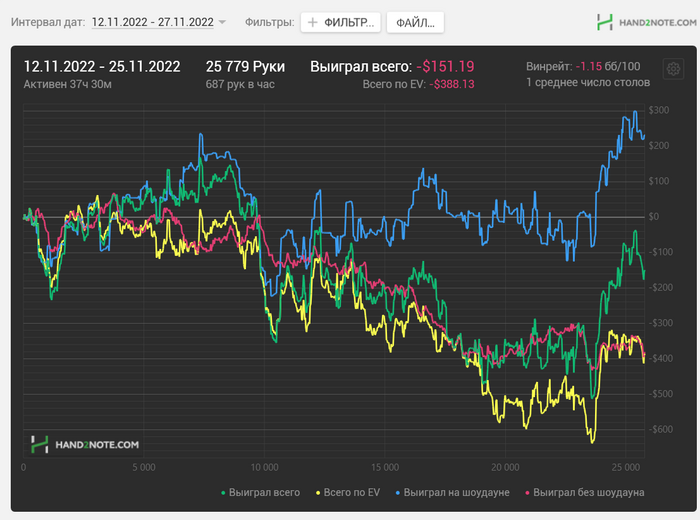Click the Интервал дат label
The image size is (700, 520).
tap(48, 22)
